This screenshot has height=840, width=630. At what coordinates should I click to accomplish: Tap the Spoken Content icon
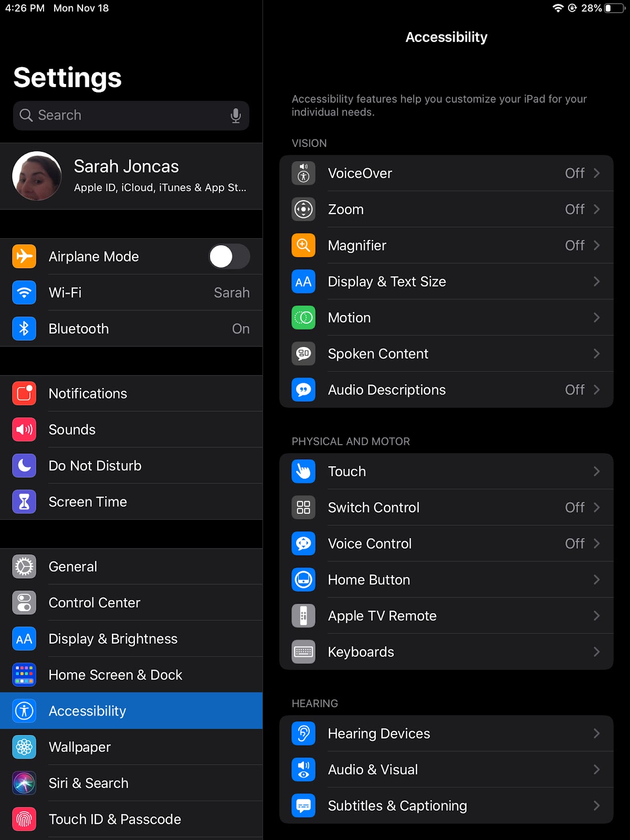point(303,354)
